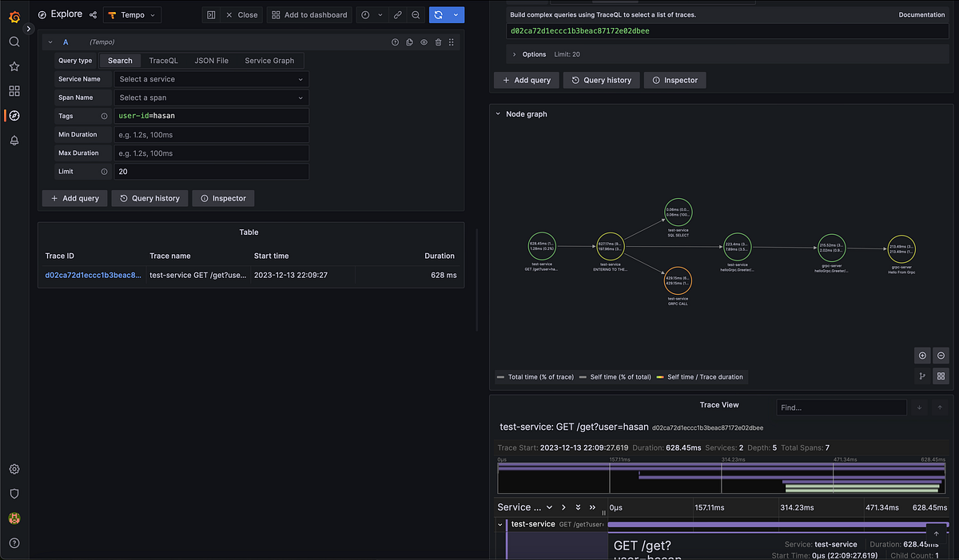Viewport: 959px width, 560px height.
Task: Switch node graph to hierarchical layout
Action: pos(922,376)
